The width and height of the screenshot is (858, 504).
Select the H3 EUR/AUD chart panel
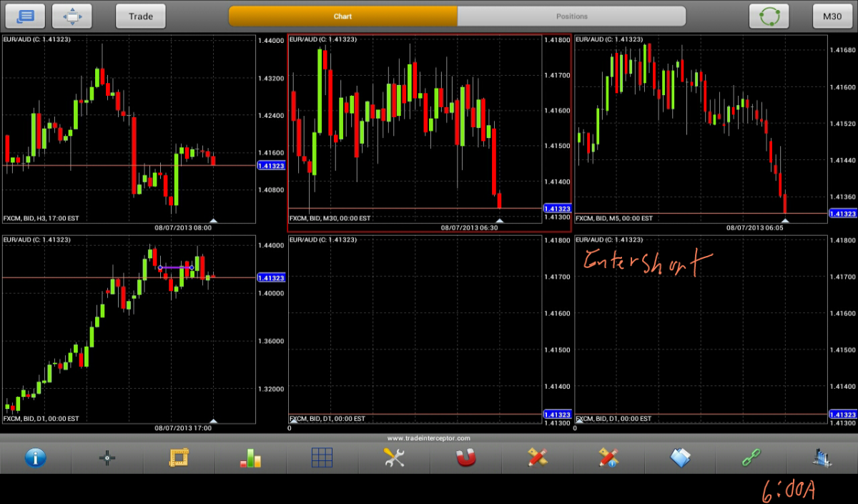[x=129, y=129]
